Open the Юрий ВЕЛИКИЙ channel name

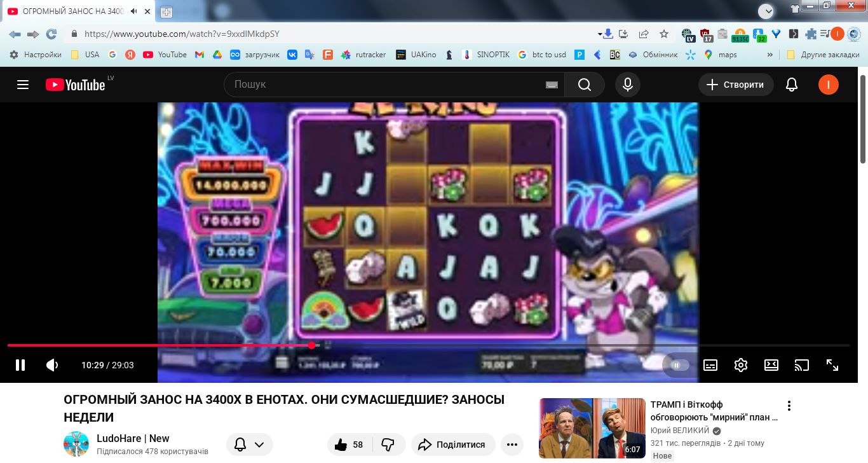click(x=681, y=431)
